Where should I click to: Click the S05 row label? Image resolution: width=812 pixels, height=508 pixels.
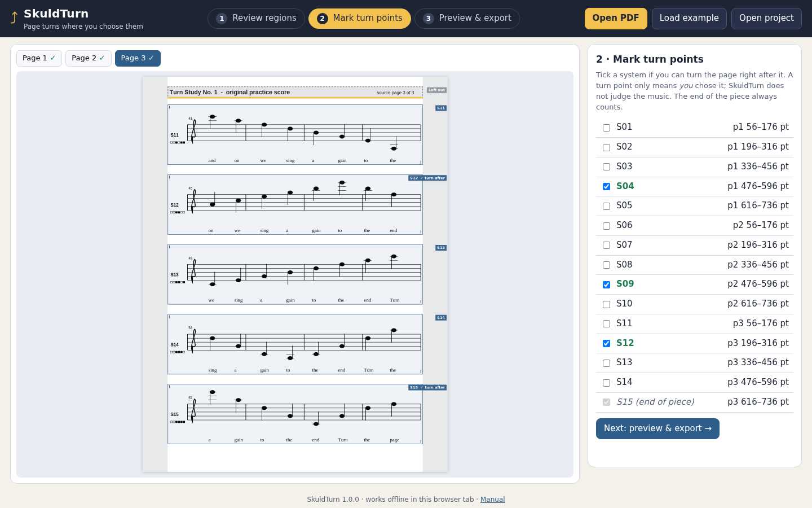(624, 205)
